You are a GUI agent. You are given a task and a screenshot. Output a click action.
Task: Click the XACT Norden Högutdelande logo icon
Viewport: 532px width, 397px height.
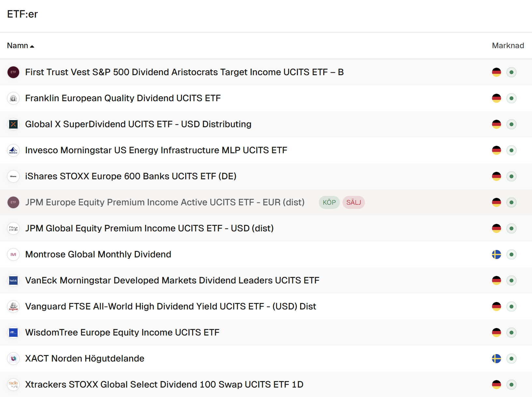click(x=13, y=359)
